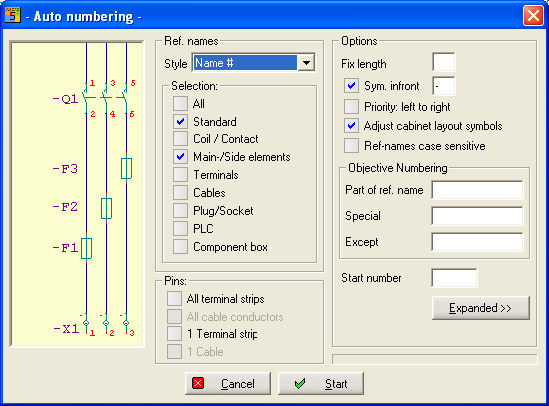549x406 pixels.
Task: Click the green checkmark icon on Start
Action: click(300, 384)
